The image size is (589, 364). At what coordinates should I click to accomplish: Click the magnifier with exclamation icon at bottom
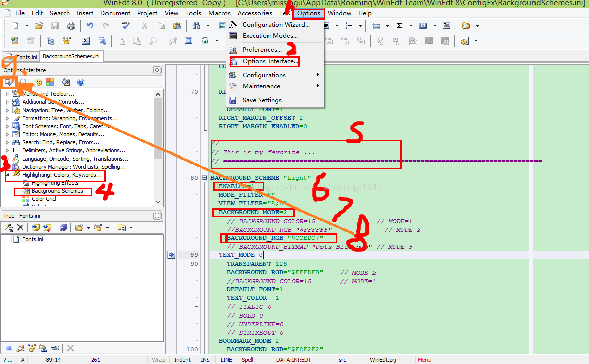click(20, 348)
